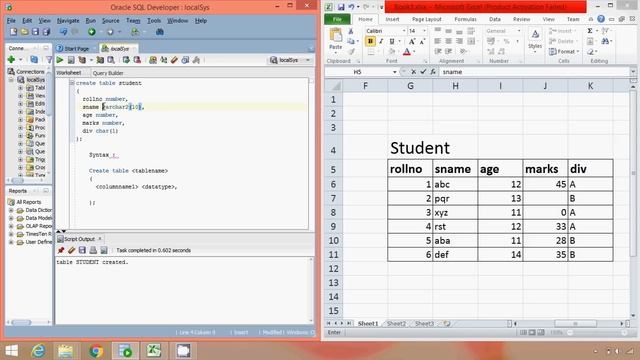Click the pin icon in Script Output toolbar
The height and width of the screenshot is (360, 640).
pos(61,250)
